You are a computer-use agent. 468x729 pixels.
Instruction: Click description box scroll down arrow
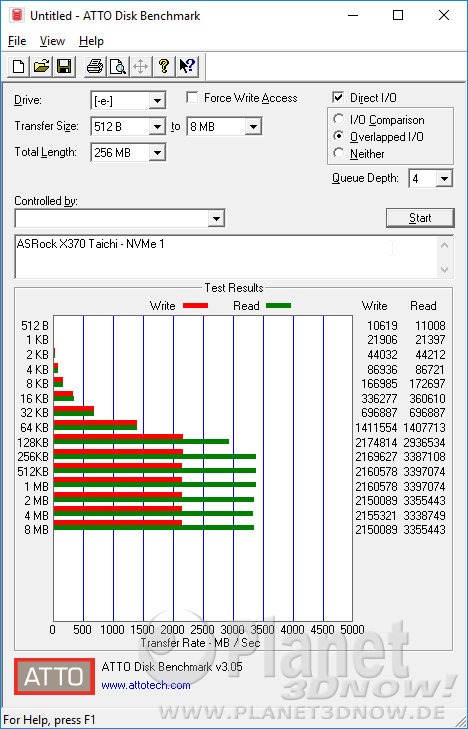(x=444, y=269)
